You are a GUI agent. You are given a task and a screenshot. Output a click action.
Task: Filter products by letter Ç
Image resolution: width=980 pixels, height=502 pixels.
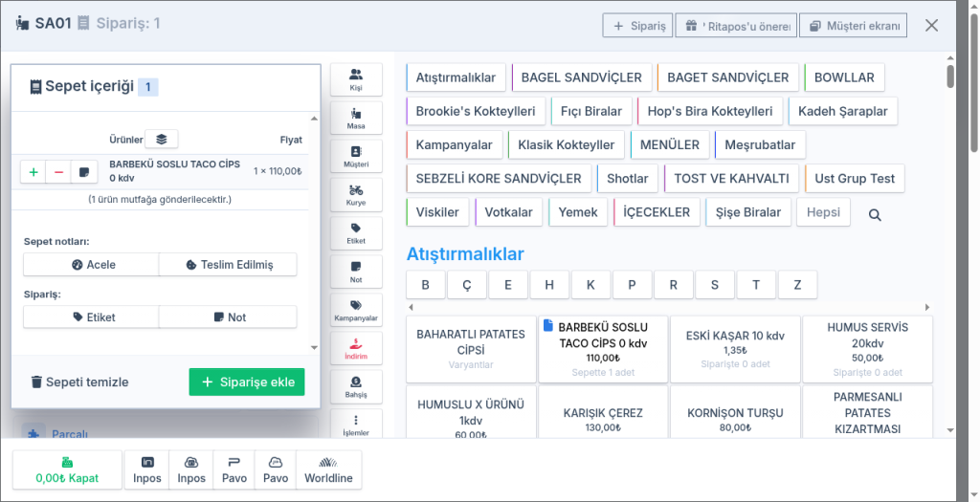click(x=467, y=285)
